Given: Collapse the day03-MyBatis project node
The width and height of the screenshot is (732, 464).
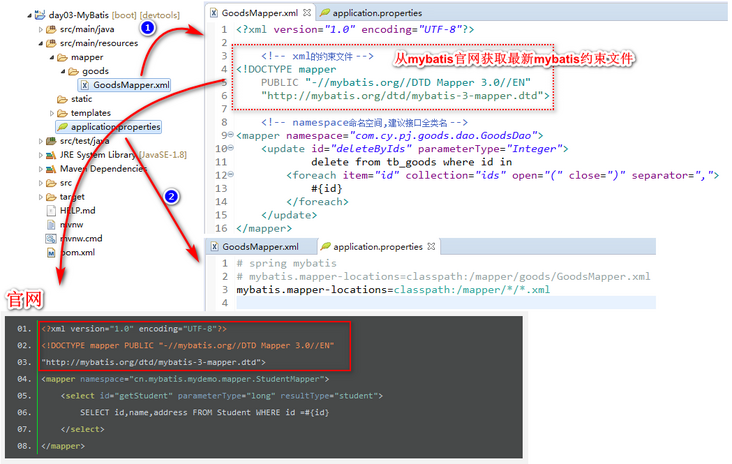Looking at the screenshot, I should tap(29, 15).
